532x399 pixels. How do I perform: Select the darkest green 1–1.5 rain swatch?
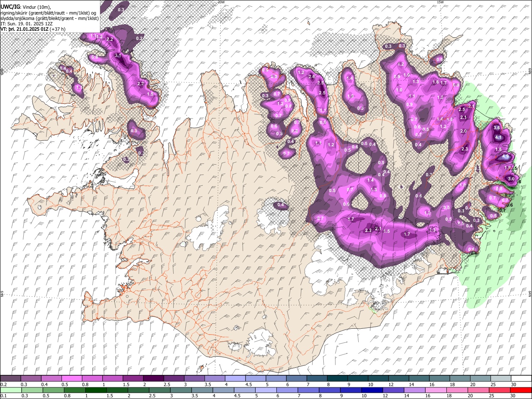pyautogui.click(x=96, y=390)
